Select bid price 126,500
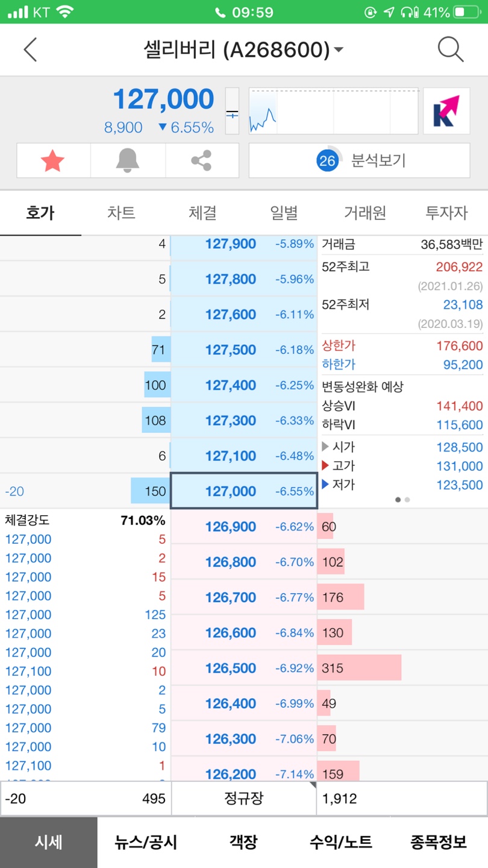Screen dimensions: 488x868 (243, 668)
